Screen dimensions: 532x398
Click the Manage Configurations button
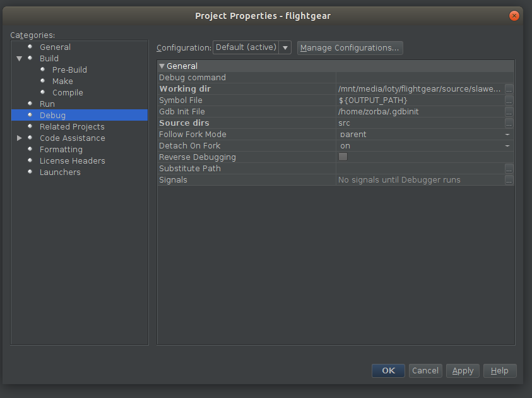click(x=350, y=48)
